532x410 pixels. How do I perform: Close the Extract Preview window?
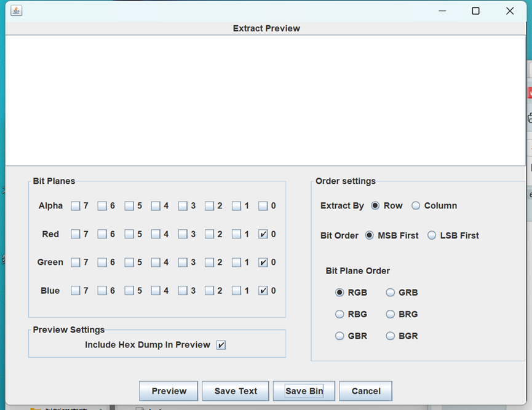(510, 11)
